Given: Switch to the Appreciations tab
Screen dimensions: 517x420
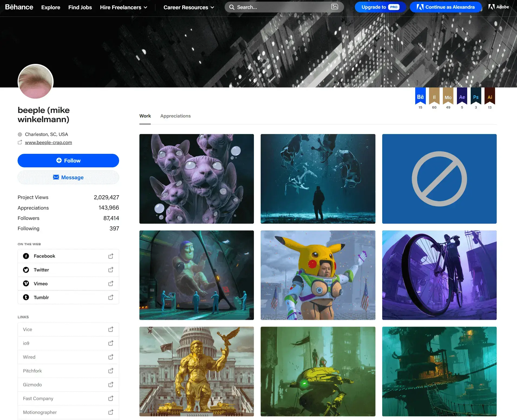Looking at the screenshot, I should coord(175,116).
